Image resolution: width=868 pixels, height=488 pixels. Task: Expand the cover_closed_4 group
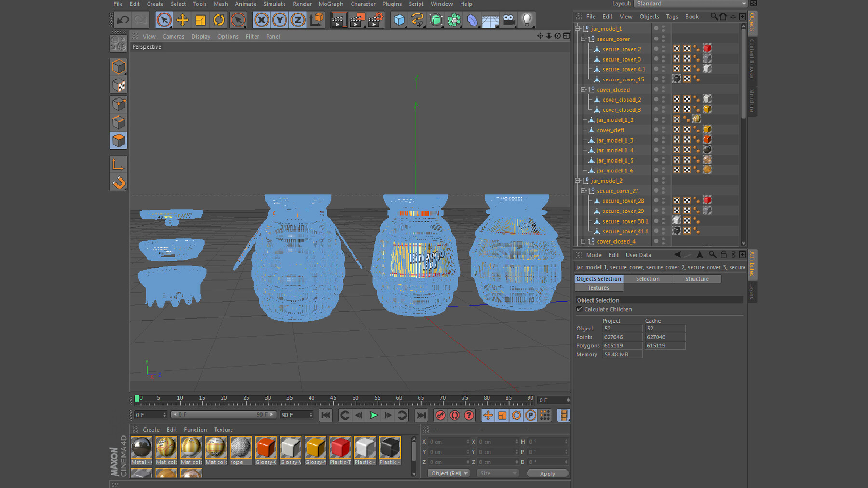[583, 241]
